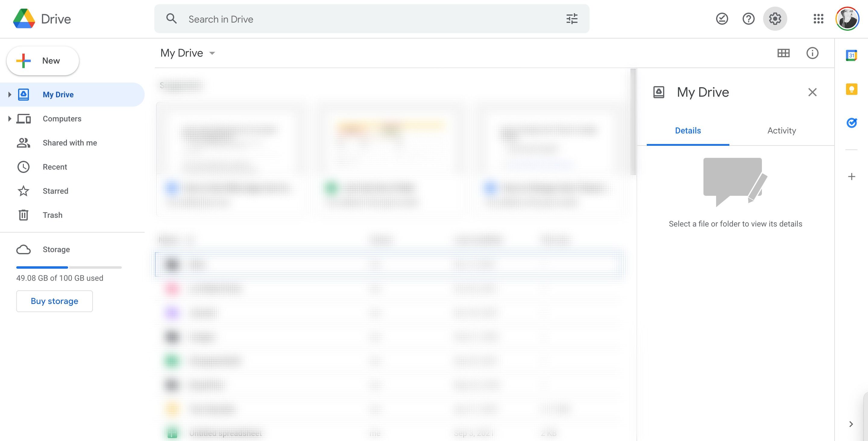Switch file display to grid view
The height and width of the screenshot is (441, 868).
click(x=783, y=53)
